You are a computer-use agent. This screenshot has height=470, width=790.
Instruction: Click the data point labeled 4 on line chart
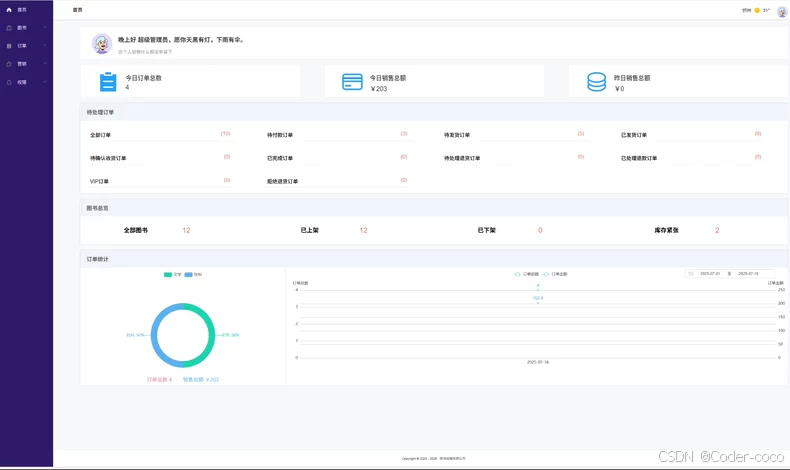coord(538,290)
